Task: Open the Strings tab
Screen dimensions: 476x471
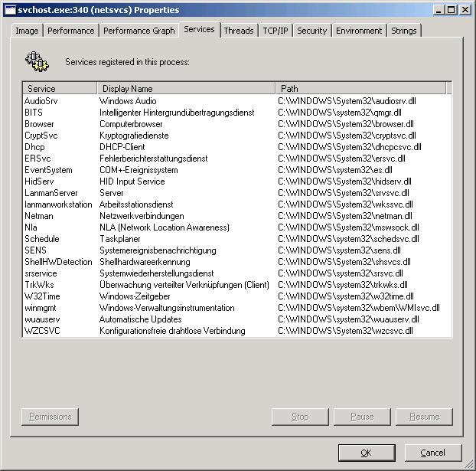Action: click(404, 31)
